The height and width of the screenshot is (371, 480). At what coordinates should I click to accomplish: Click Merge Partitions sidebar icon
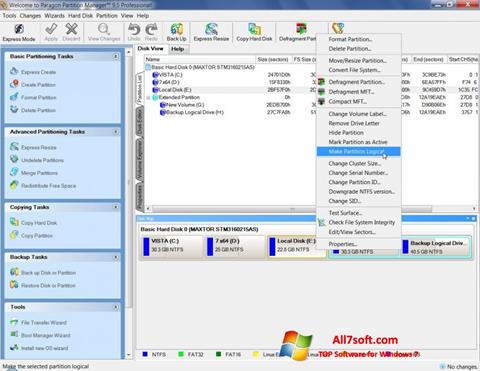(14, 172)
